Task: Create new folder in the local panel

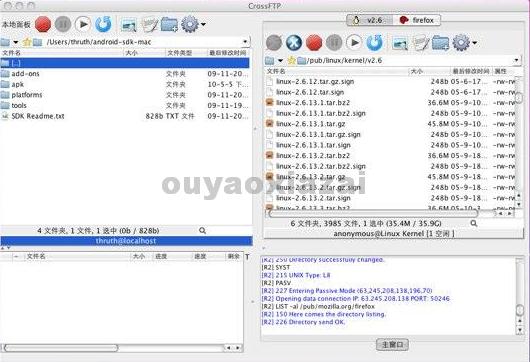Action: pyautogui.click(x=169, y=24)
